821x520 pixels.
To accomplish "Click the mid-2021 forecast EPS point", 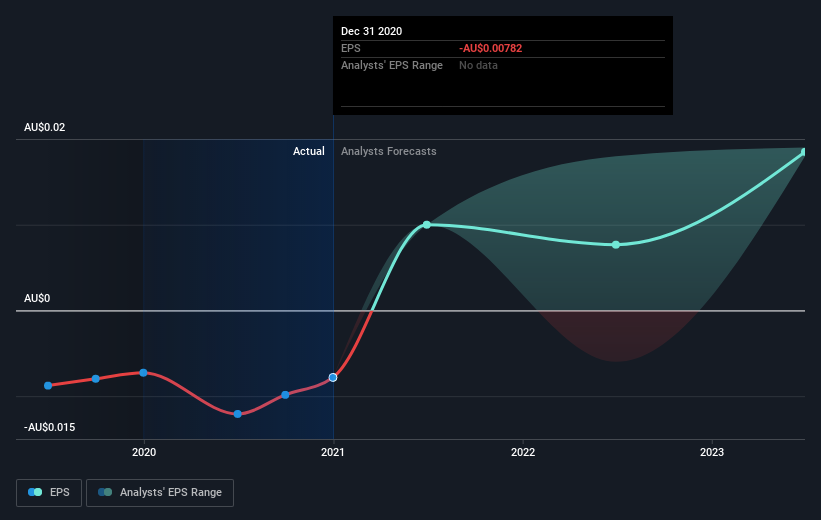I will tap(427, 225).
